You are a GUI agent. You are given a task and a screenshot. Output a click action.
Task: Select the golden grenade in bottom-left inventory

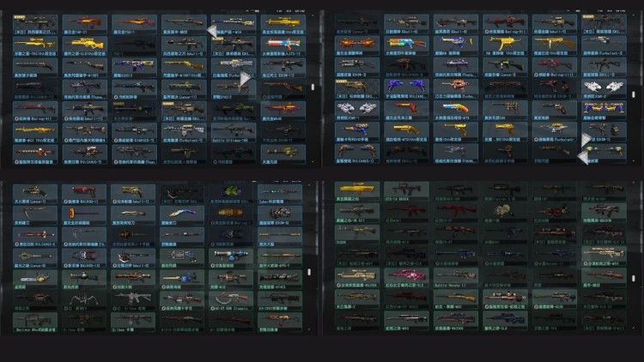(x=231, y=215)
